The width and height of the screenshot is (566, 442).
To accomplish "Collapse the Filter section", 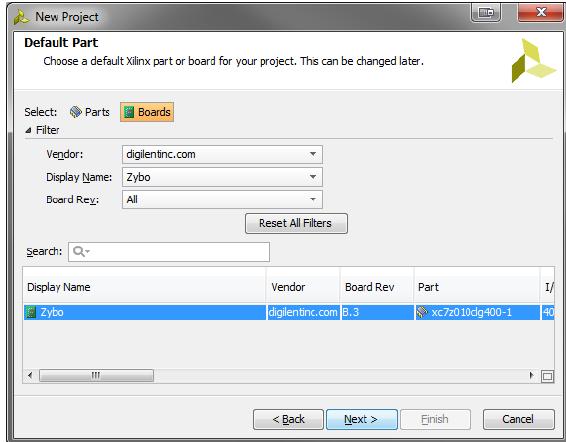I will pos(28,130).
